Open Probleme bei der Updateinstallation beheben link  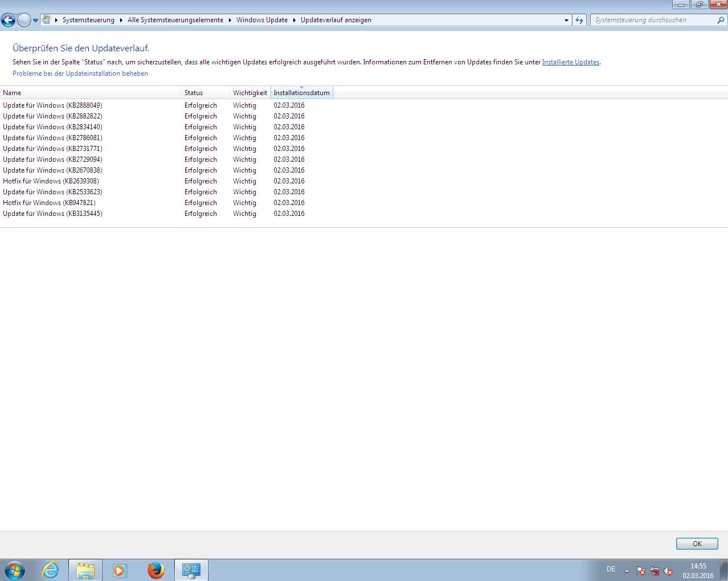(80, 73)
